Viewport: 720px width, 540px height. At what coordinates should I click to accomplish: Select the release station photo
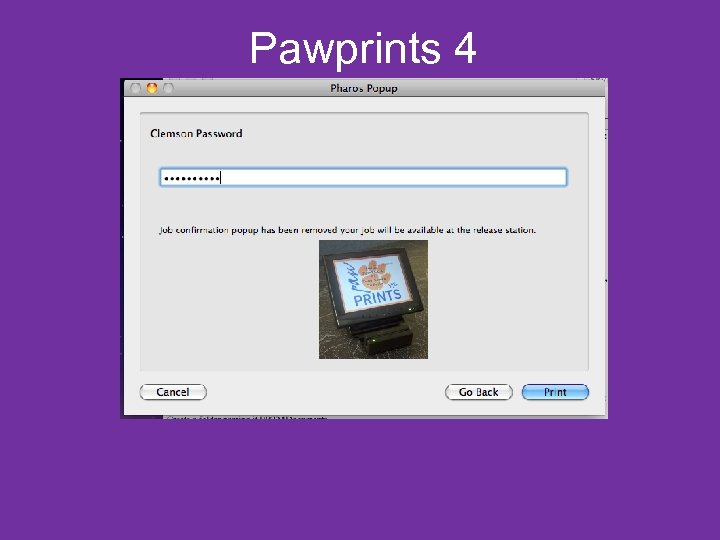pyautogui.click(x=373, y=299)
